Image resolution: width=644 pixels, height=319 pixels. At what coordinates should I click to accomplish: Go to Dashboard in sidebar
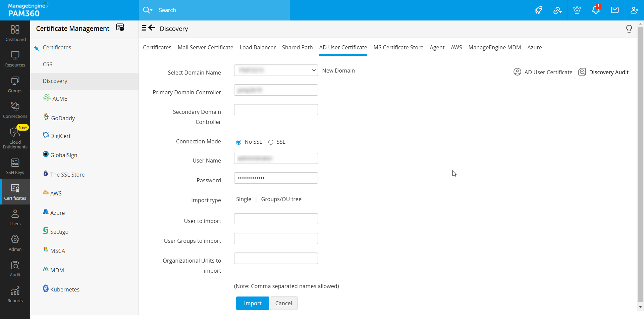(15, 33)
